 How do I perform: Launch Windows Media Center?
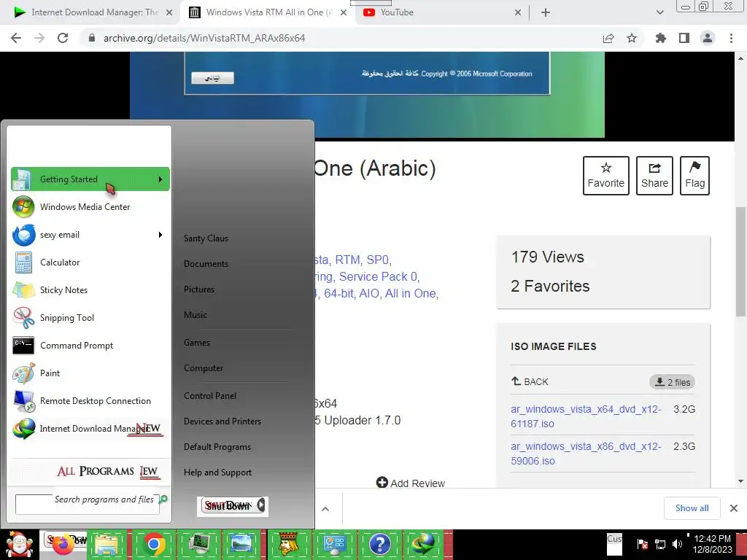(x=90, y=206)
